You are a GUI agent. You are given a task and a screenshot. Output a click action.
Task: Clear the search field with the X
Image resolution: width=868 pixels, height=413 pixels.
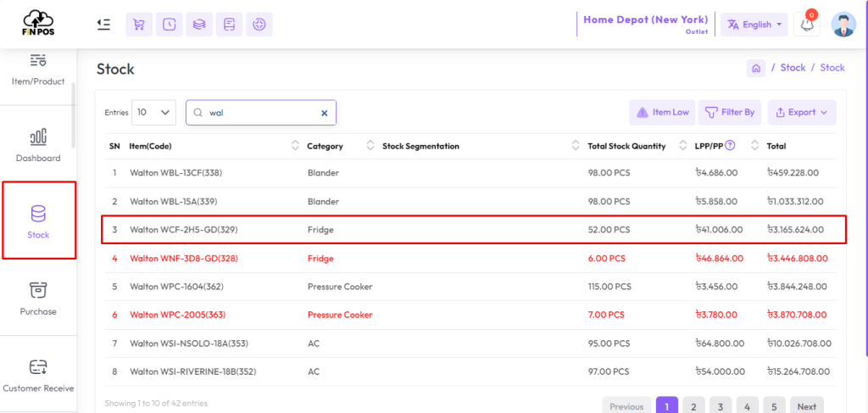325,113
